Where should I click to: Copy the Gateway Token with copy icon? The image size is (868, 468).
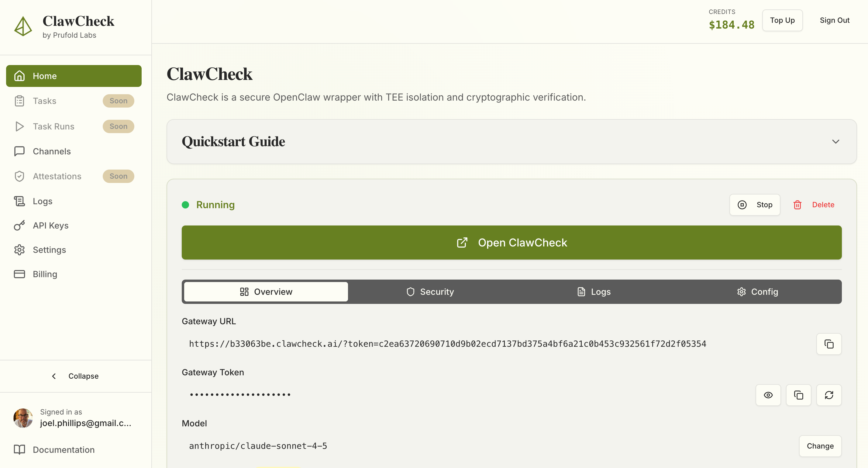pos(798,395)
